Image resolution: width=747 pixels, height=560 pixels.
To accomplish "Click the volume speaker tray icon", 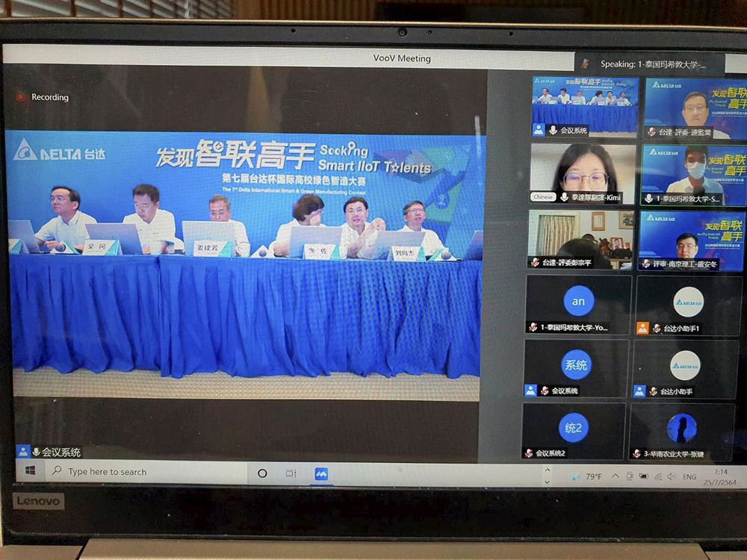I will pos(672,476).
